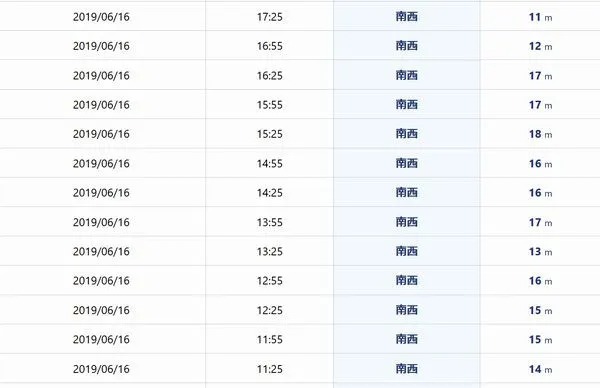600x388 pixels.
Task: Select the date cell in the 15:55 row
Action: pos(101,105)
